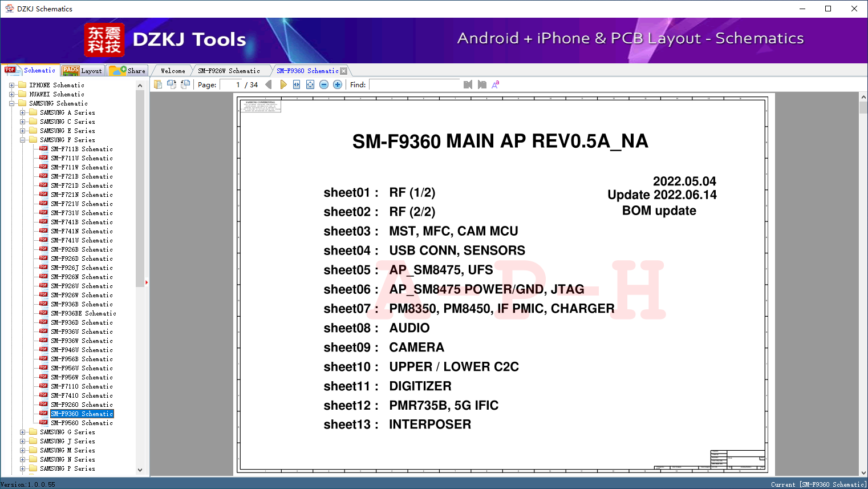This screenshot has height=489, width=868.
Task: Expand the SAMSUNG A Series node
Action: coord(22,112)
